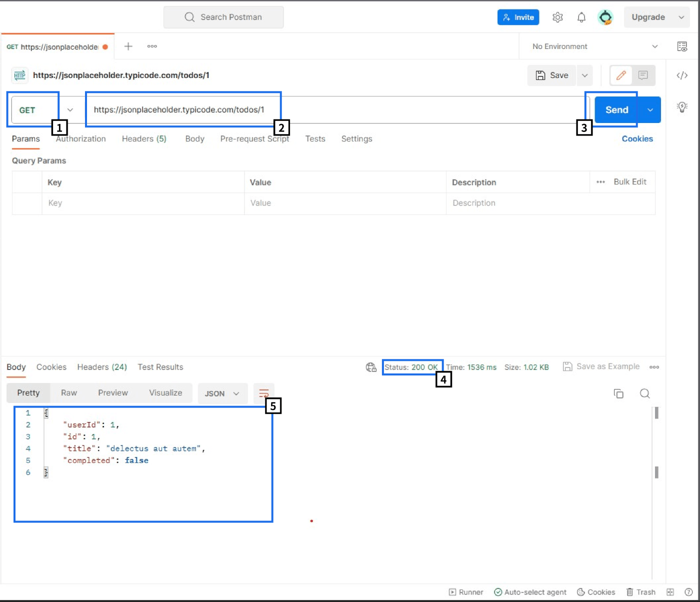
Task: Open a new request tab with plus icon
Action: point(128,46)
